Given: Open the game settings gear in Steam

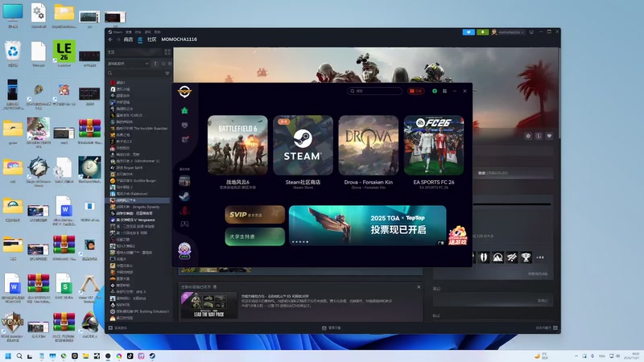Looking at the screenshot, I should coord(528,136).
